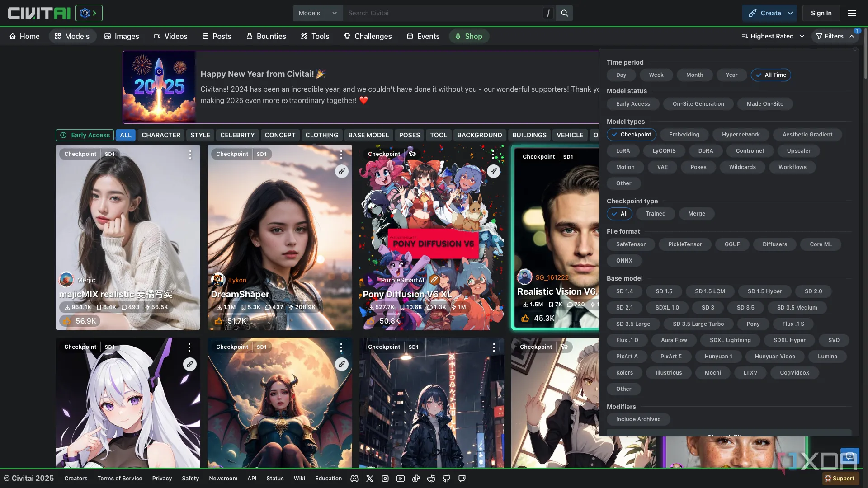Collapse the Filters panel
Screen dimensions: 868x488
click(835, 36)
